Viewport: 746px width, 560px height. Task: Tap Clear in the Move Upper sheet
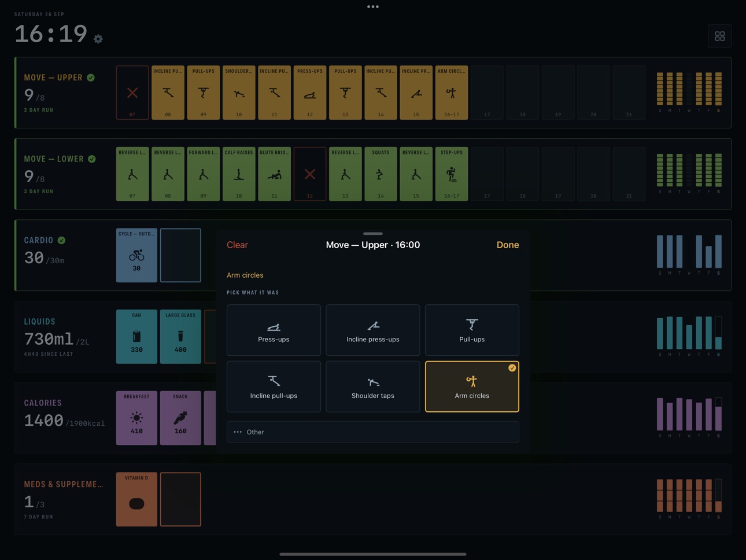tap(237, 245)
